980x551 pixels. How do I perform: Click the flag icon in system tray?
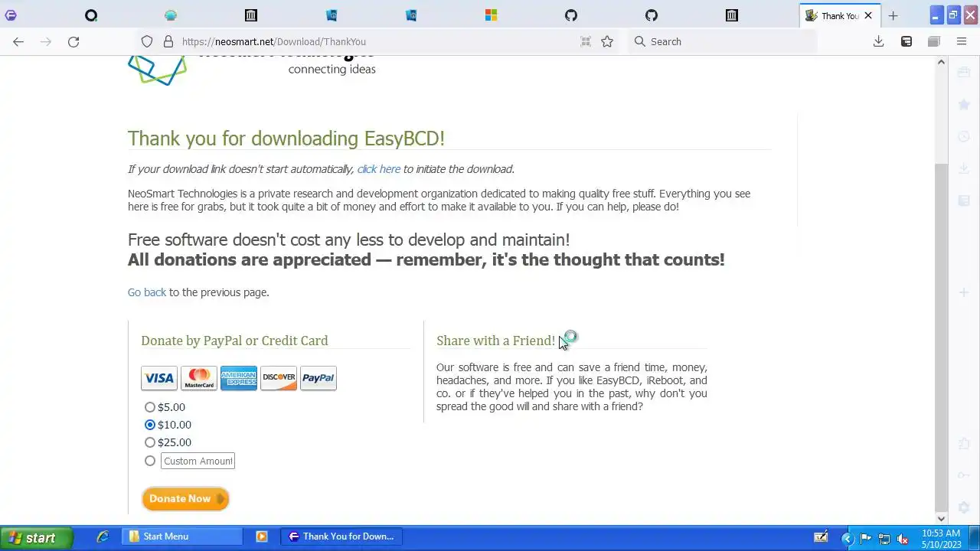tap(866, 538)
